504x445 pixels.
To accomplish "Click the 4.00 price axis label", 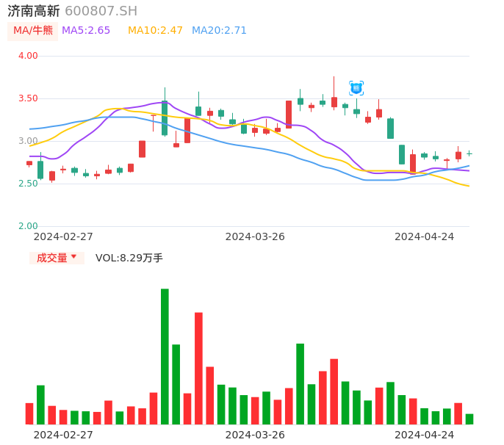I will click(28, 56).
